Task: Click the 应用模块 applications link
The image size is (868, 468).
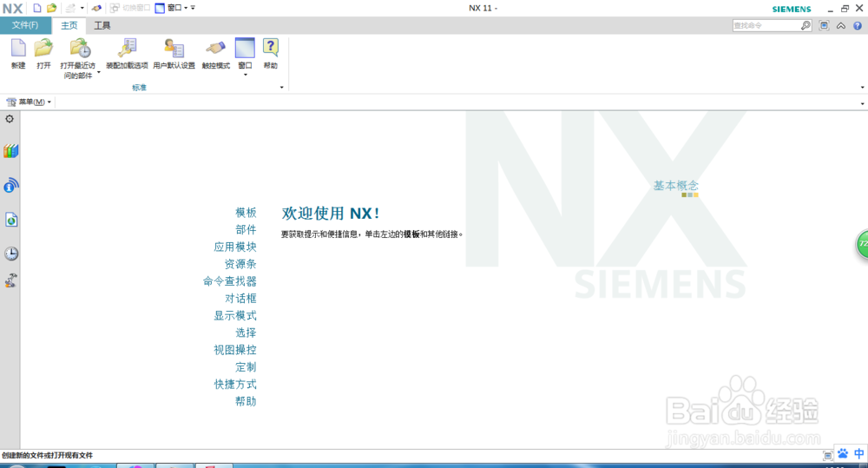Action: [235, 247]
